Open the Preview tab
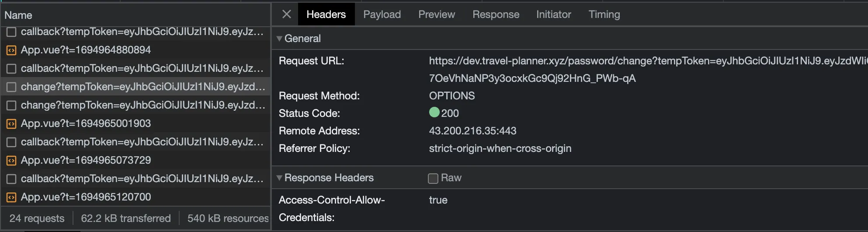The width and height of the screenshot is (868, 232). click(x=436, y=14)
